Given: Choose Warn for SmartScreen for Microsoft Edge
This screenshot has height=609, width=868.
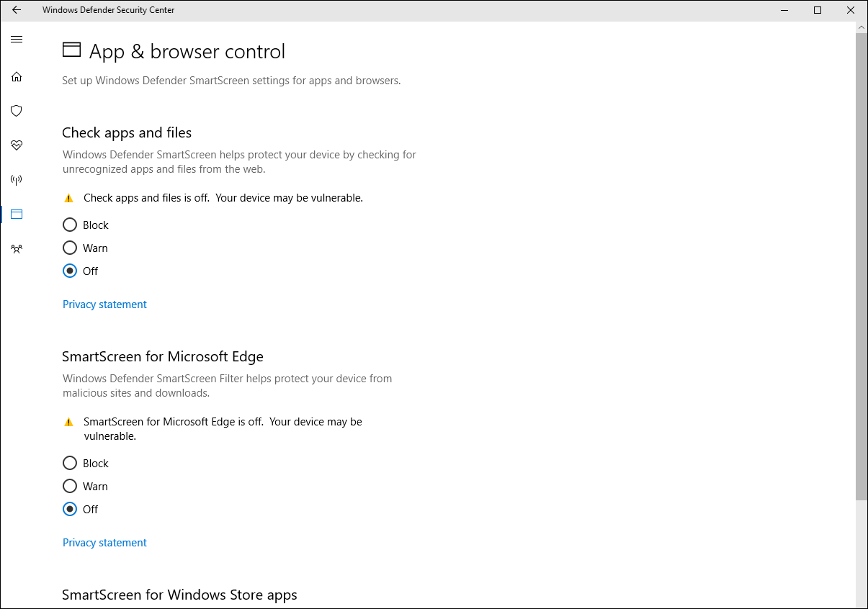Looking at the screenshot, I should (x=70, y=487).
